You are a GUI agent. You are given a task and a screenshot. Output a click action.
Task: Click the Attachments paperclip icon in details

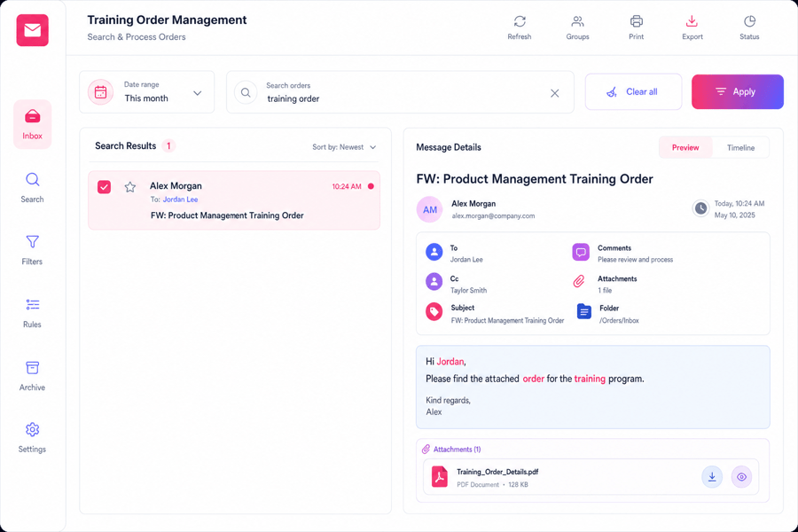[x=580, y=282]
